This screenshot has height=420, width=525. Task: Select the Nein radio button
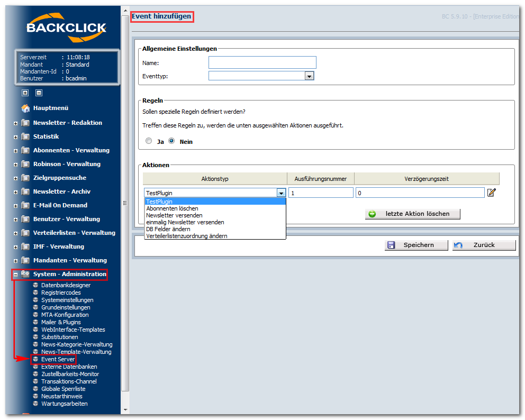click(x=171, y=141)
